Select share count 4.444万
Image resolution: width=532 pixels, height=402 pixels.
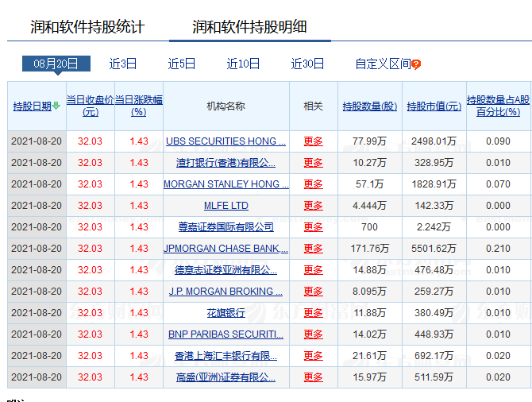[x=369, y=206]
